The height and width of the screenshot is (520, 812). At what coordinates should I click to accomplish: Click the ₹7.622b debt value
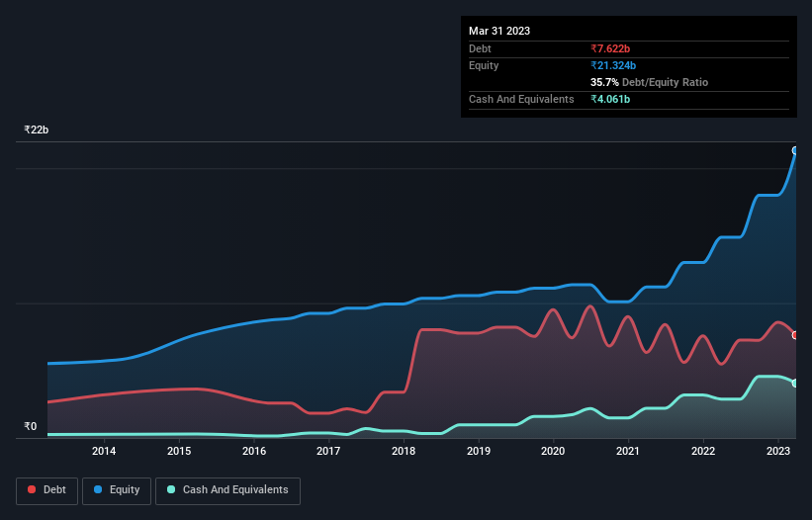[x=610, y=48]
